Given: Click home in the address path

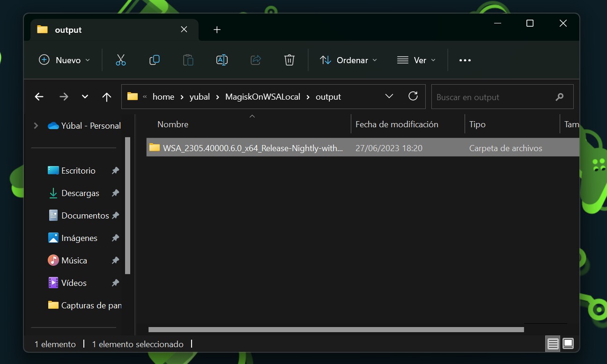Looking at the screenshot, I should [163, 97].
